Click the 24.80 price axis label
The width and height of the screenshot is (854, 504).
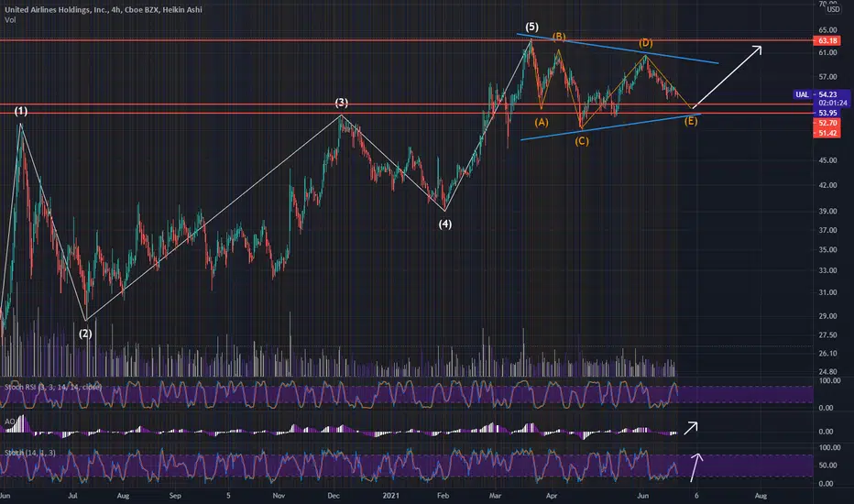coord(827,372)
